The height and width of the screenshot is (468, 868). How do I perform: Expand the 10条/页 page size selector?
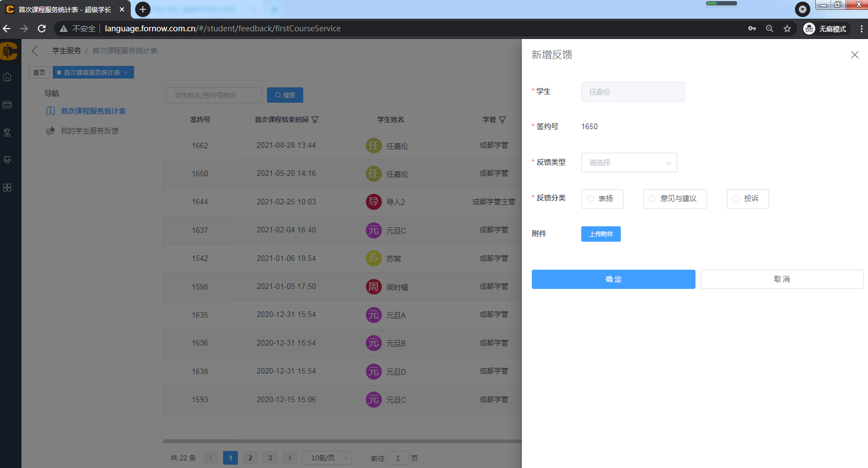pos(327,458)
